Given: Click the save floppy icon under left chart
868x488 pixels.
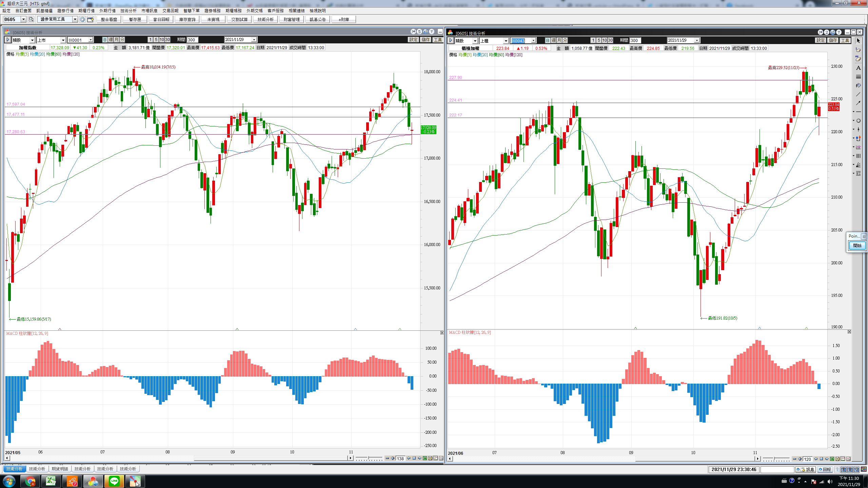Looking at the screenshot, I should 430,458.
